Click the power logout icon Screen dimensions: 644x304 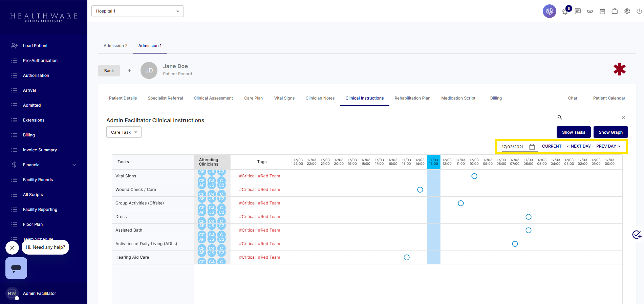coord(639,11)
